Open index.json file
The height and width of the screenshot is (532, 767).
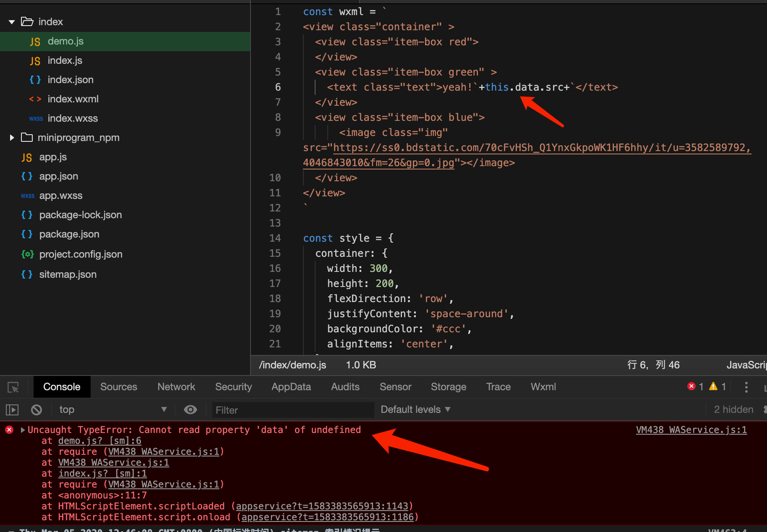[x=70, y=80]
